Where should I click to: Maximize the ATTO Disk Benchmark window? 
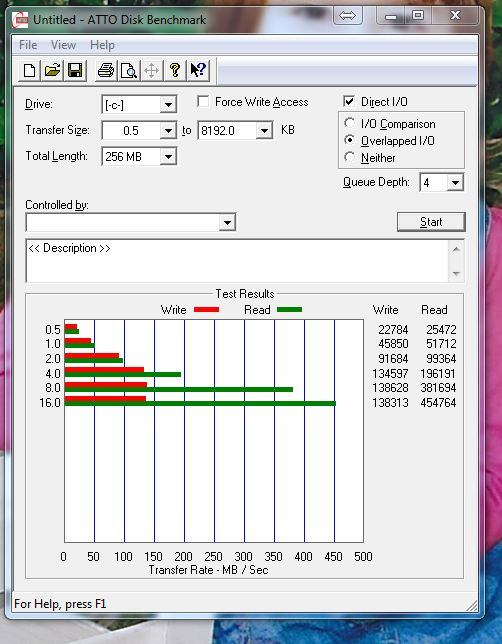click(418, 16)
